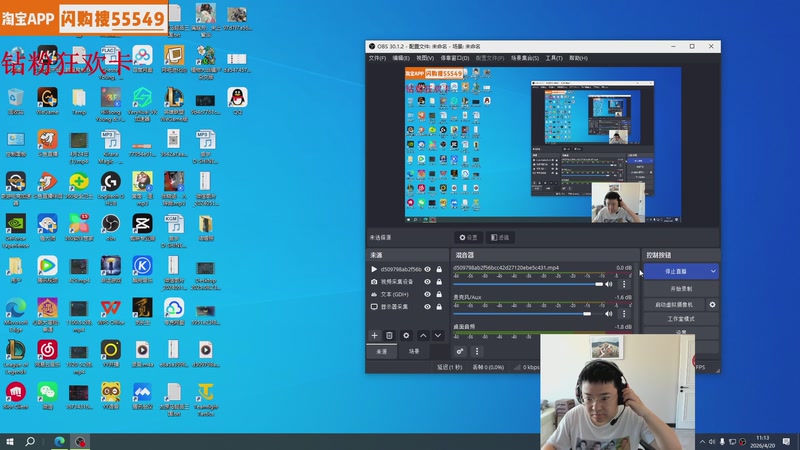
Task: Adjust the mp4 media source volume slider
Action: 528,284
